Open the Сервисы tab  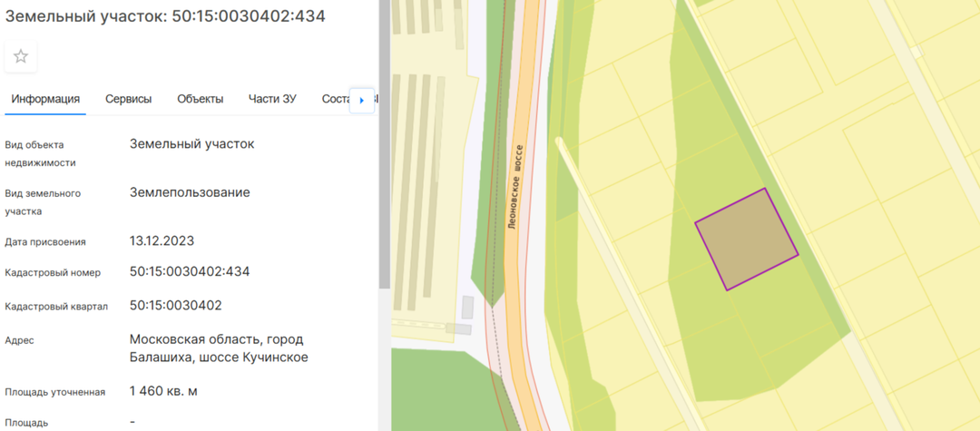coord(129,99)
